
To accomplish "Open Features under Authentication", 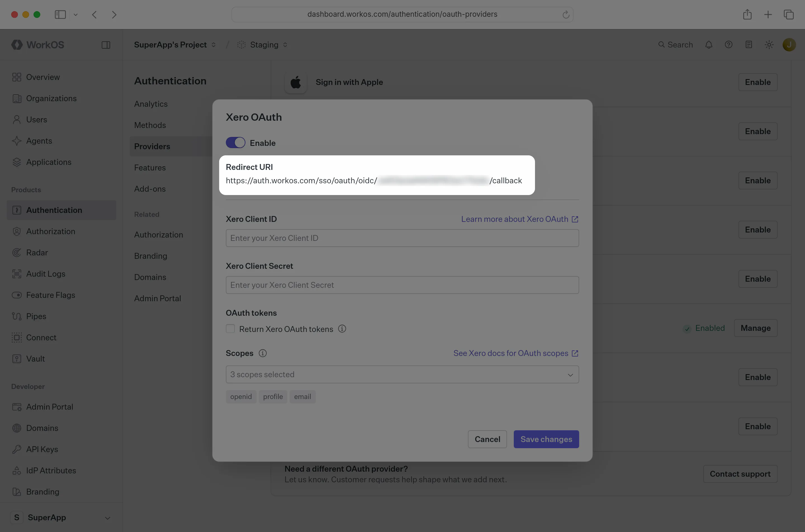I will (x=150, y=168).
